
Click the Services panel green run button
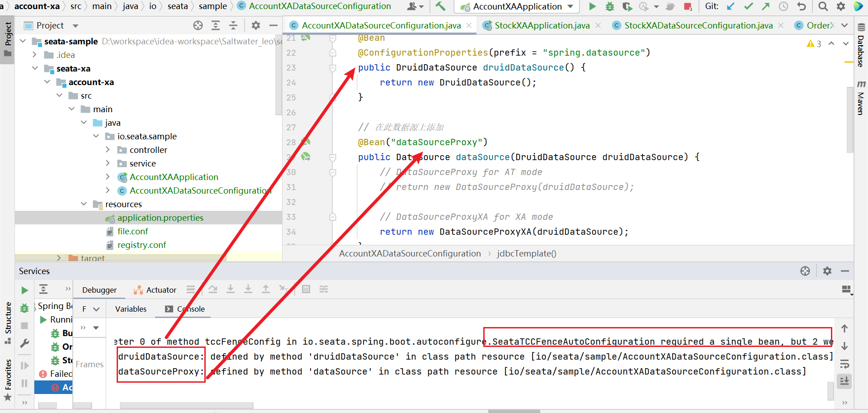point(24,290)
